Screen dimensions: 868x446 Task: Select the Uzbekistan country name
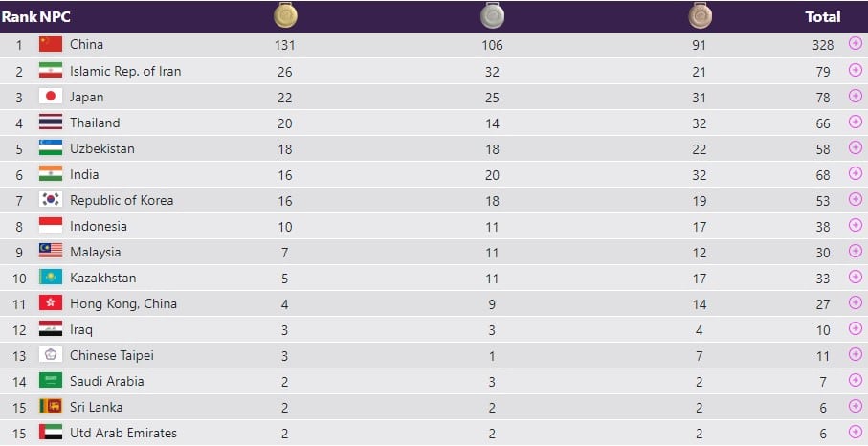(102, 148)
